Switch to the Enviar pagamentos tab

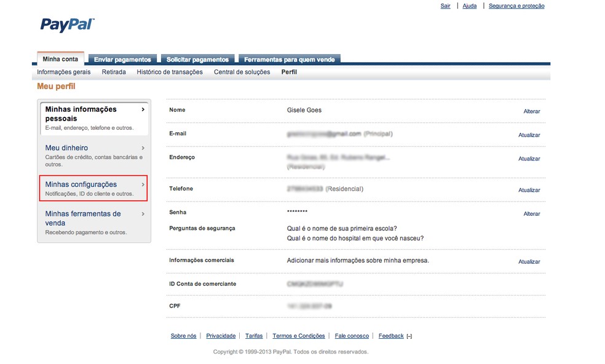coord(122,59)
